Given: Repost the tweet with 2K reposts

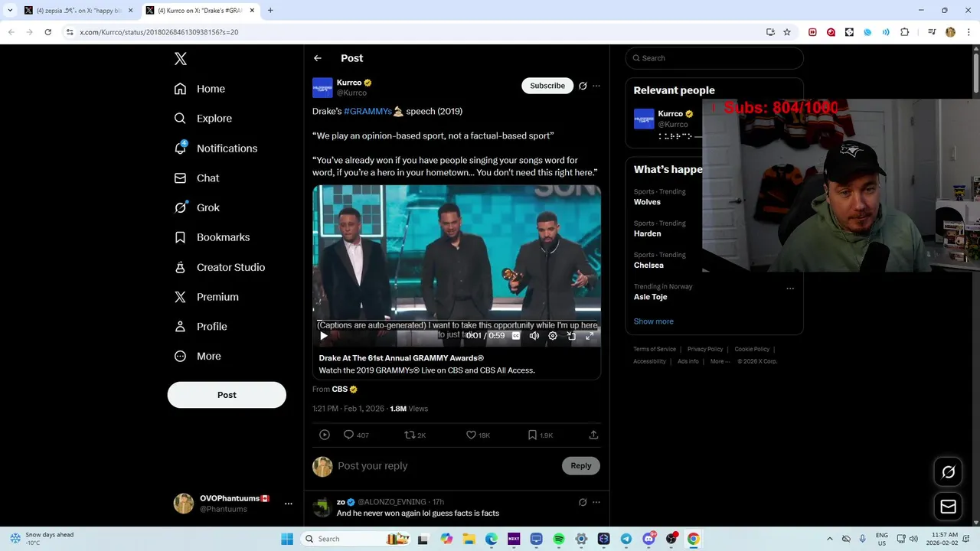Looking at the screenshot, I should 415,435.
